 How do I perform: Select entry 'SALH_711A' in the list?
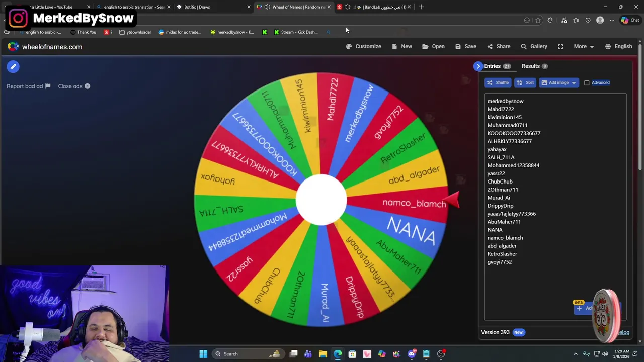click(501, 157)
